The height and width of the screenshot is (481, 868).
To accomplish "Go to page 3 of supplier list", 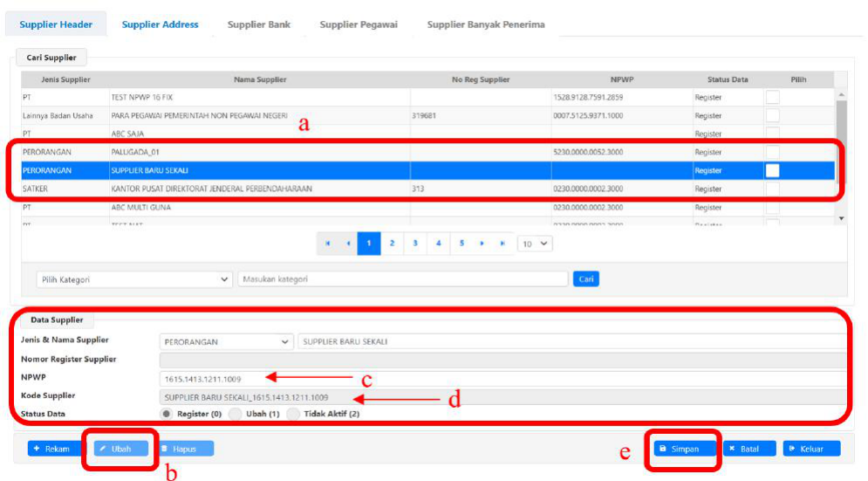I will [415, 243].
